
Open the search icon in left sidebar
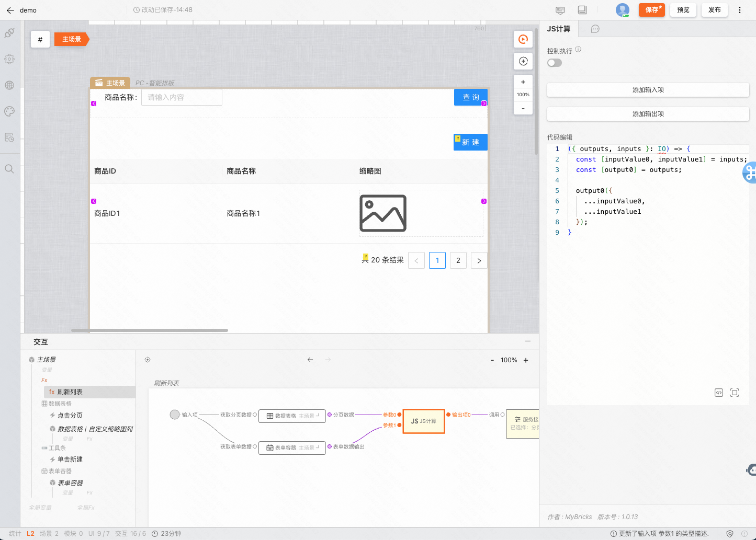pyautogui.click(x=9, y=169)
